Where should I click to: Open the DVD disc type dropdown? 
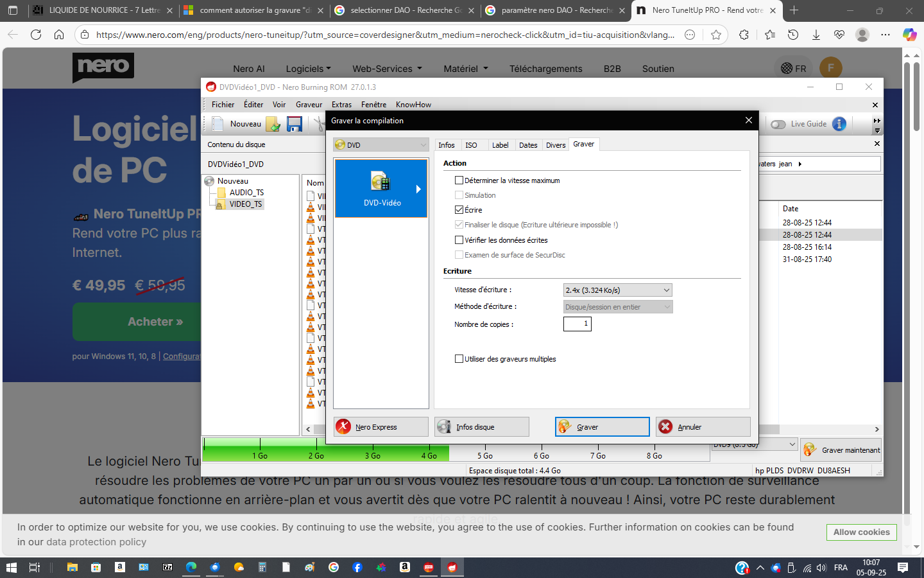(x=381, y=145)
